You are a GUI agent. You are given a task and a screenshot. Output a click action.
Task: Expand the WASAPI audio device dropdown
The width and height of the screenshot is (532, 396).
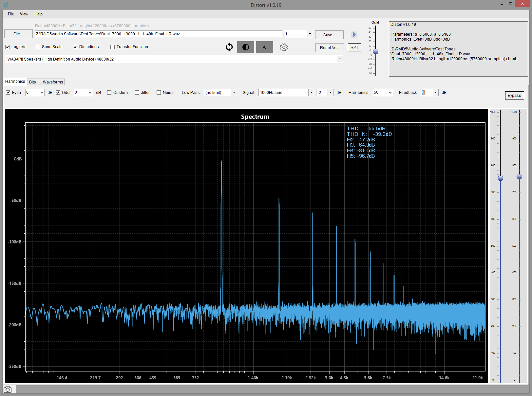(340, 59)
